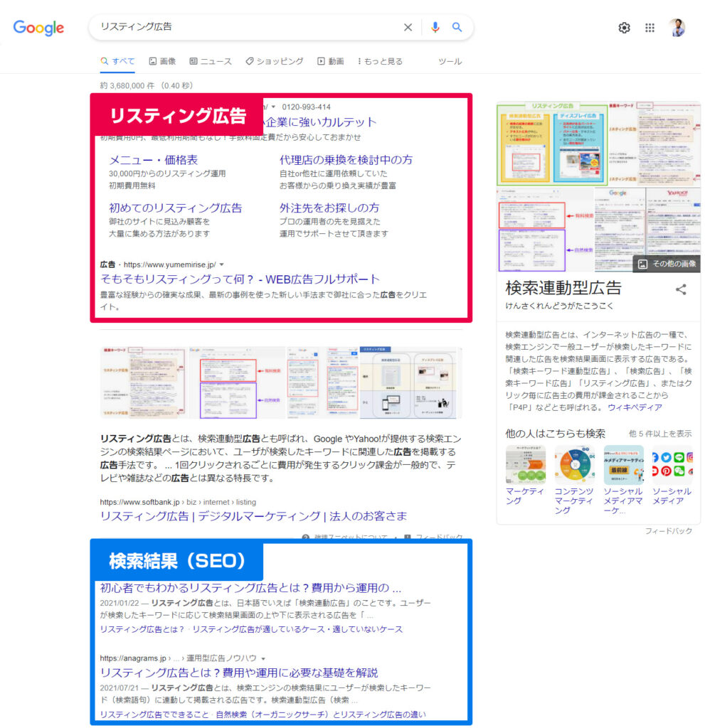Open 代理店の乗換を検討中の方 sitelink
Screen dimensions: 705x728
[x=346, y=160]
